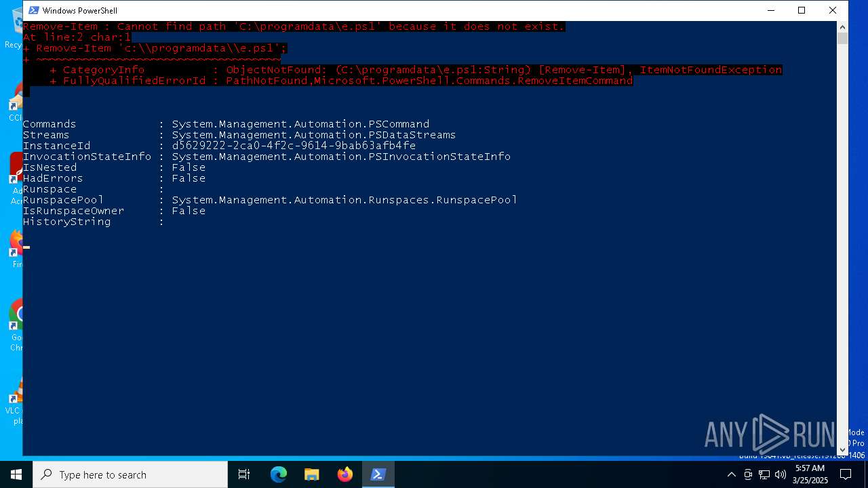Click the PowerShell vertical scrollbar thumb
This screenshot has height=488, width=868.
coord(842,38)
